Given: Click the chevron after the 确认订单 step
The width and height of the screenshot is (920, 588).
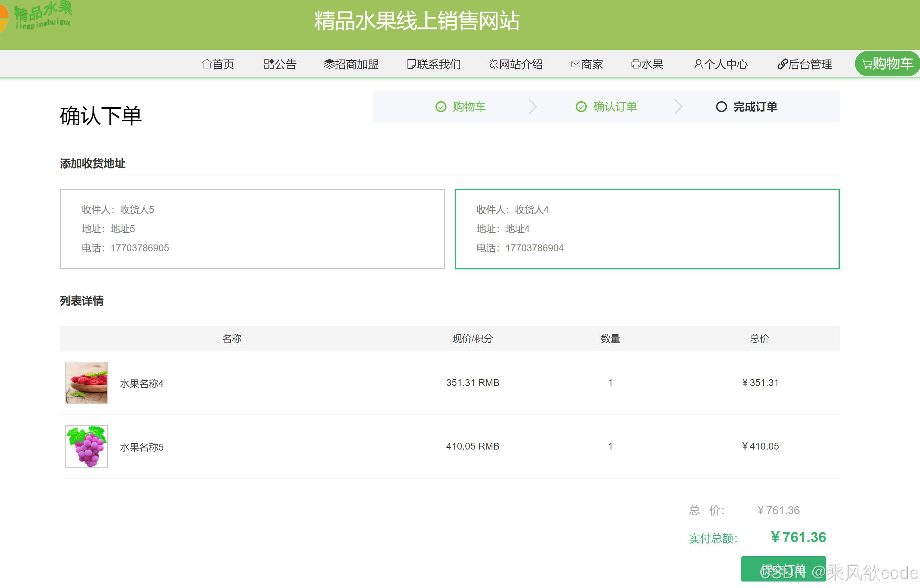Looking at the screenshot, I should point(678,107).
